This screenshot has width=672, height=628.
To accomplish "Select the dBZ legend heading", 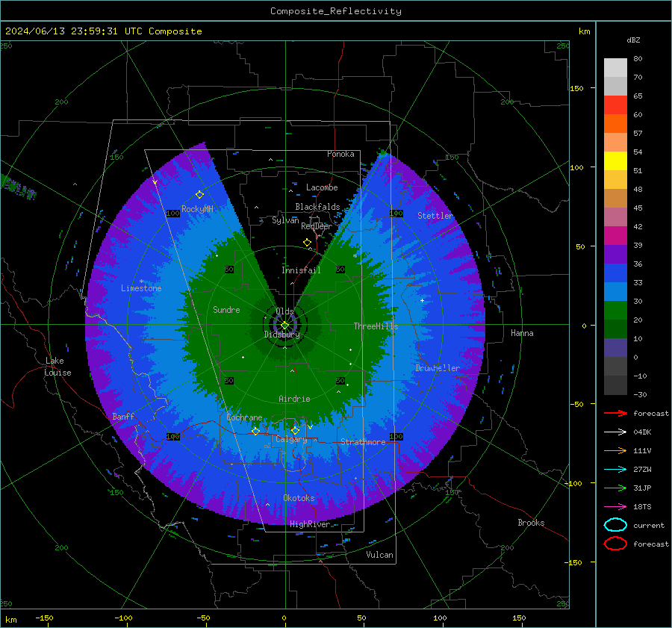I will tap(633, 40).
